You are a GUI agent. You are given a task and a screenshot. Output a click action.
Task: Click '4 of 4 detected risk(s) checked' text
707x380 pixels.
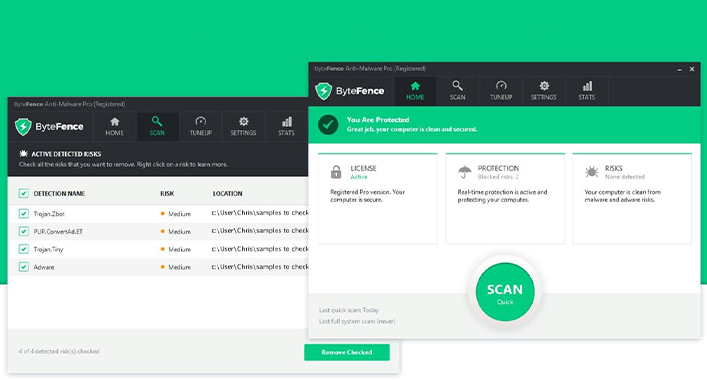pos(59,351)
